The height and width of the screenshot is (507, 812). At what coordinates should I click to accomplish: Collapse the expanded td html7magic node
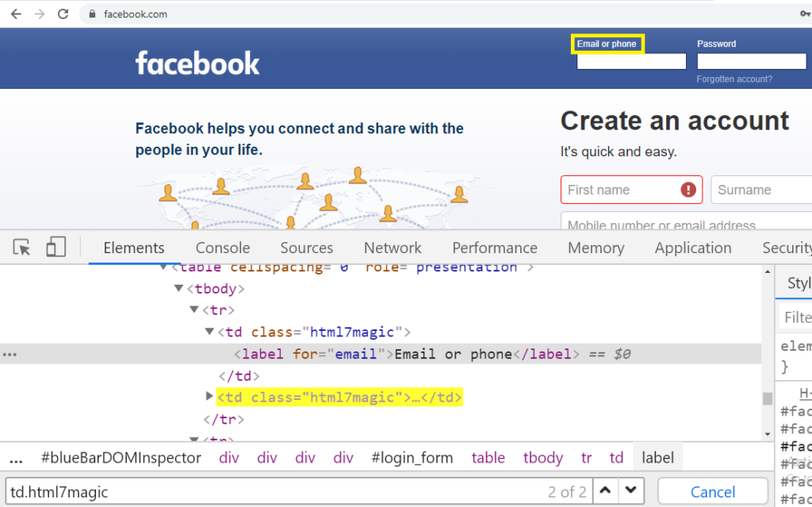click(209, 332)
